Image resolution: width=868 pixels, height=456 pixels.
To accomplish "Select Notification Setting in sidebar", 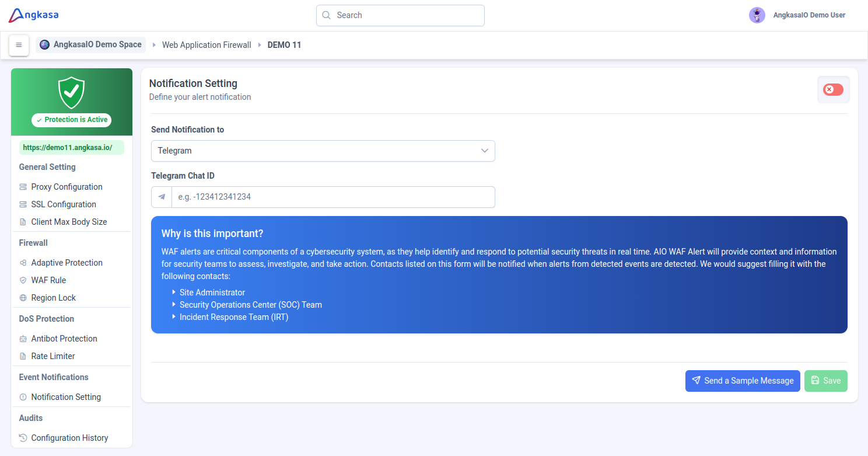I will click(x=66, y=397).
